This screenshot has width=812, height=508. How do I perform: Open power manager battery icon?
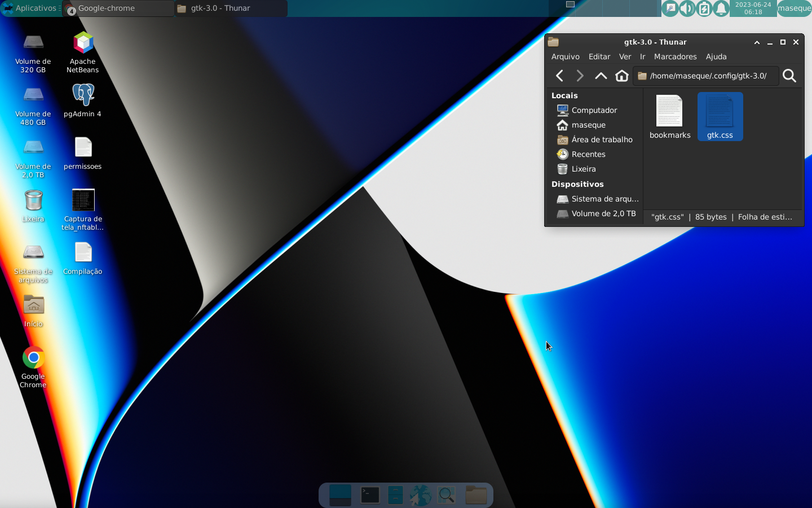pos(704,8)
